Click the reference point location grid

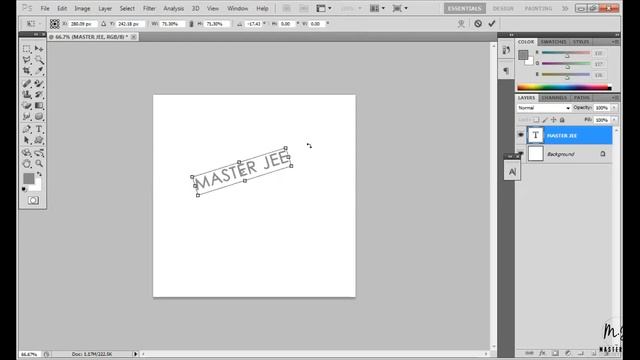click(55, 24)
